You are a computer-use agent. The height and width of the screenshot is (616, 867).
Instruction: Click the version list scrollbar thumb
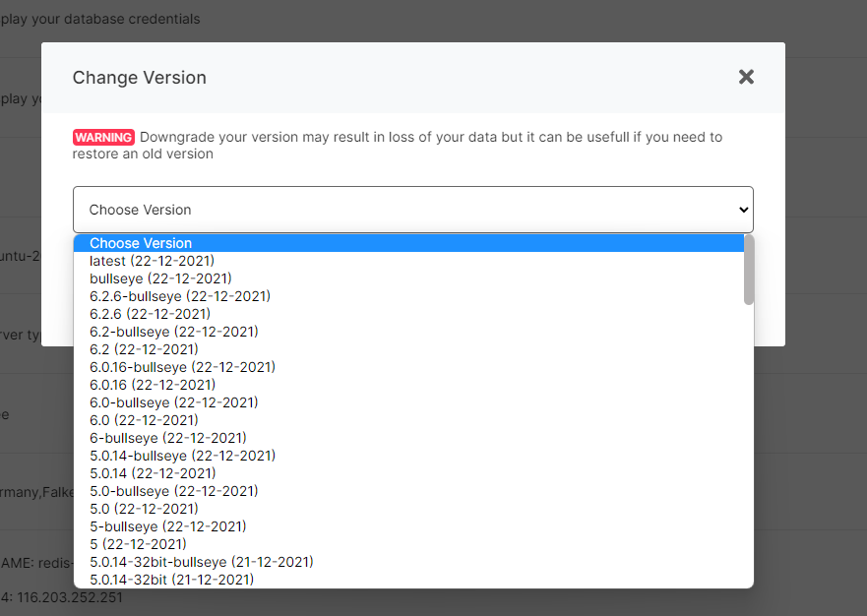749,270
